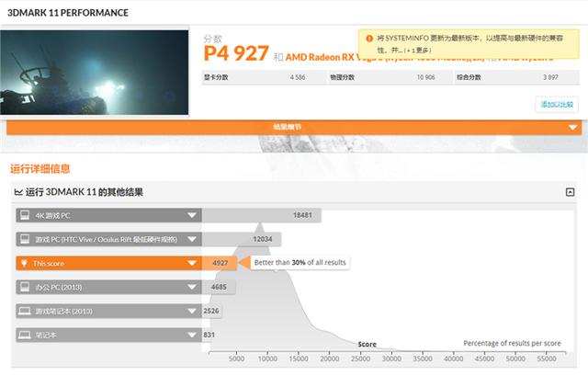Click the monitor icon in 办公 PC (2013) row

[x=25, y=287]
